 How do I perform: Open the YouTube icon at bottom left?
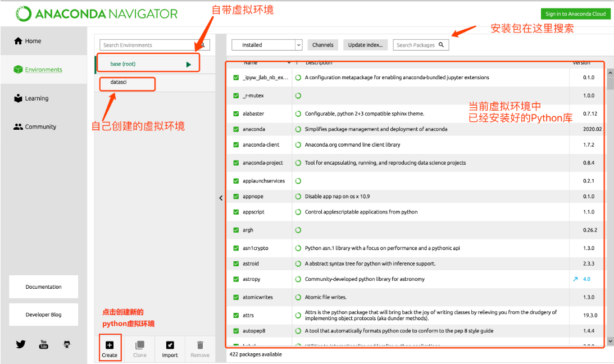click(x=44, y=344)
